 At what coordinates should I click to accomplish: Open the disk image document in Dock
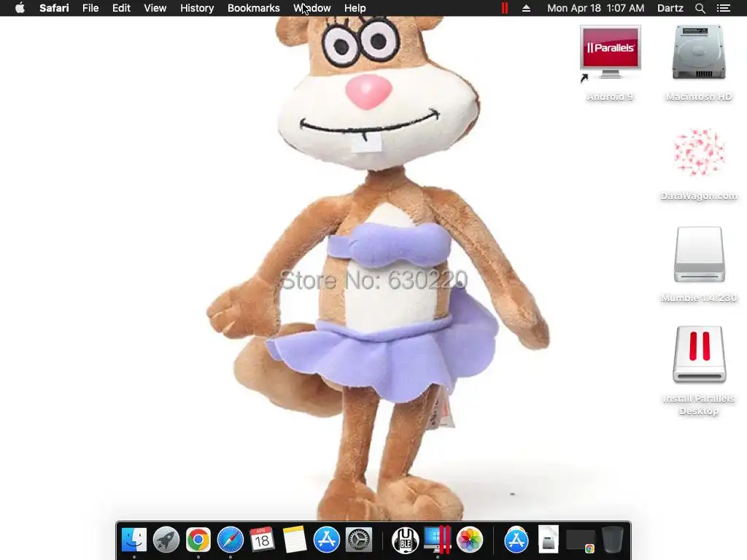(549, 540)
